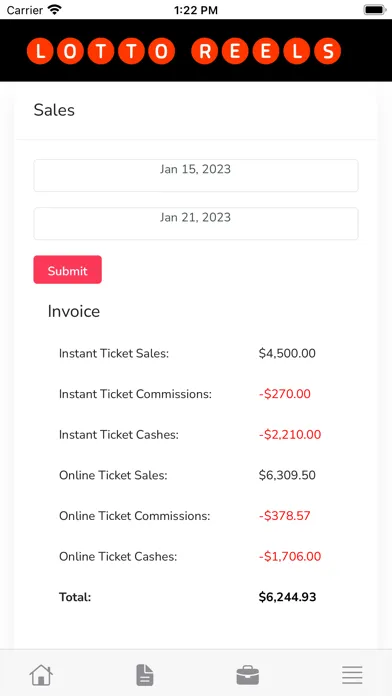Tap the Wi-Fi status icon
Screen dimensions: 392x696
pos(55,10)
